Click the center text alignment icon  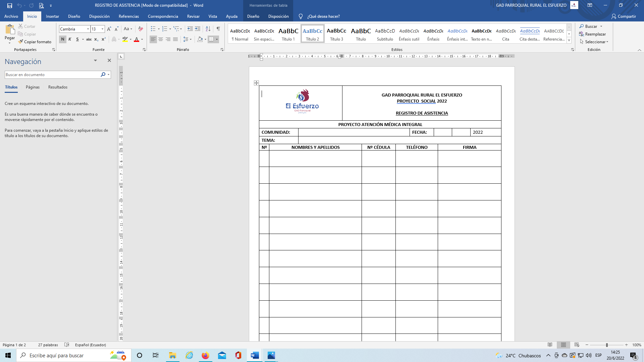pos(161,40)
